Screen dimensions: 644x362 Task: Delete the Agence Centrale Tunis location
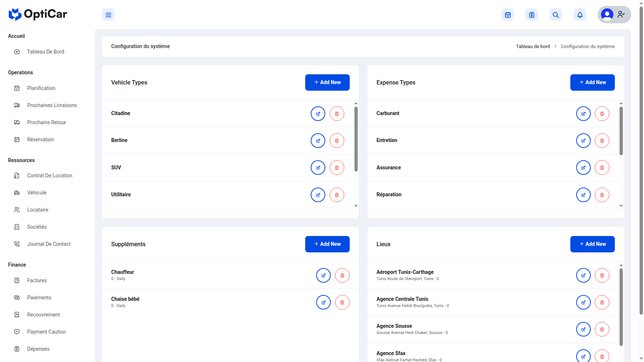point(602,302)
